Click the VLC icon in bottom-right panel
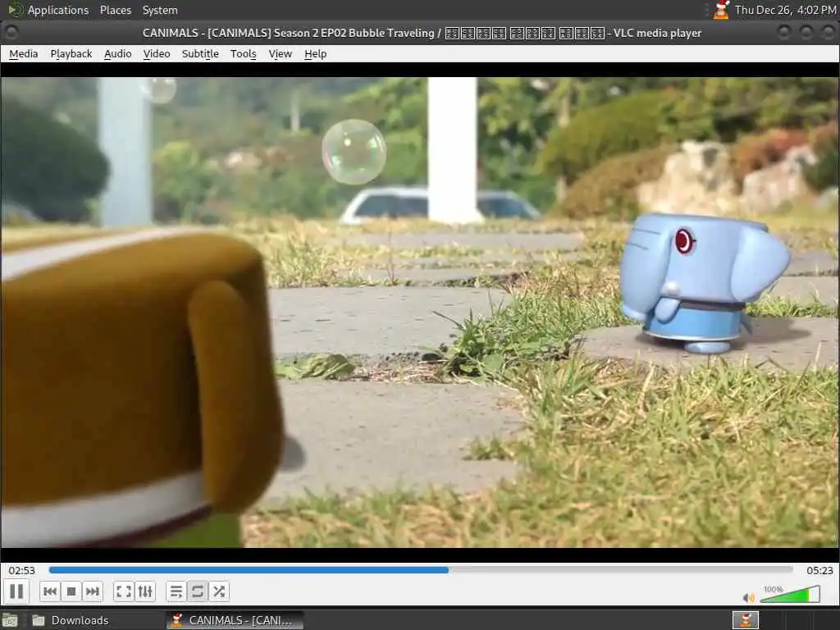This screenshot has width=840, height=630. pos(746,620)
